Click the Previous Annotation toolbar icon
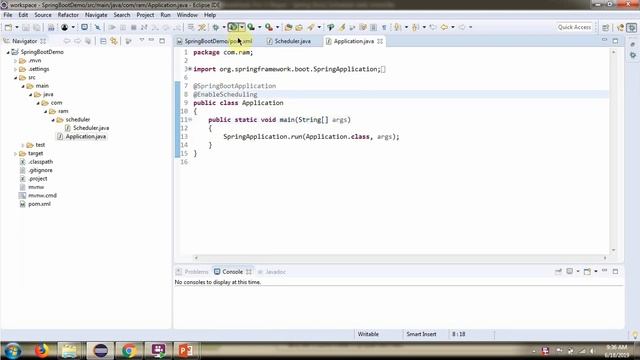Viewport: 640px width, 360px height. (416, 27)
